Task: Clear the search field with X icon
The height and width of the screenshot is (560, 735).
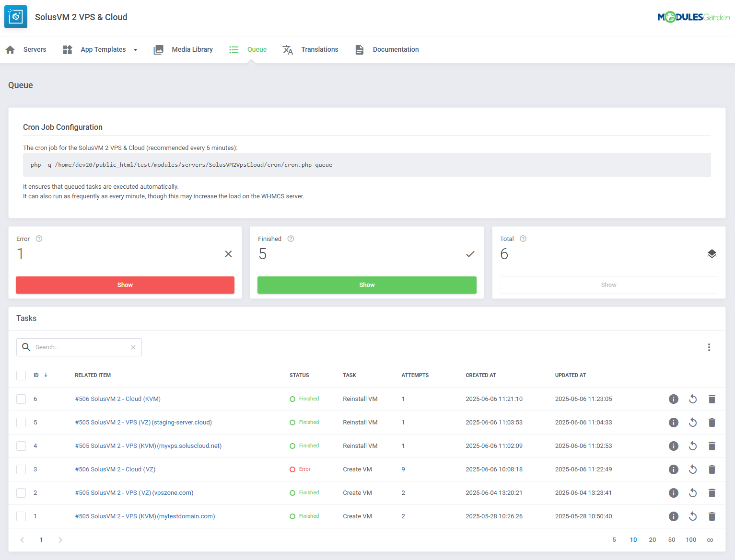Action: (x=133, y=347)
